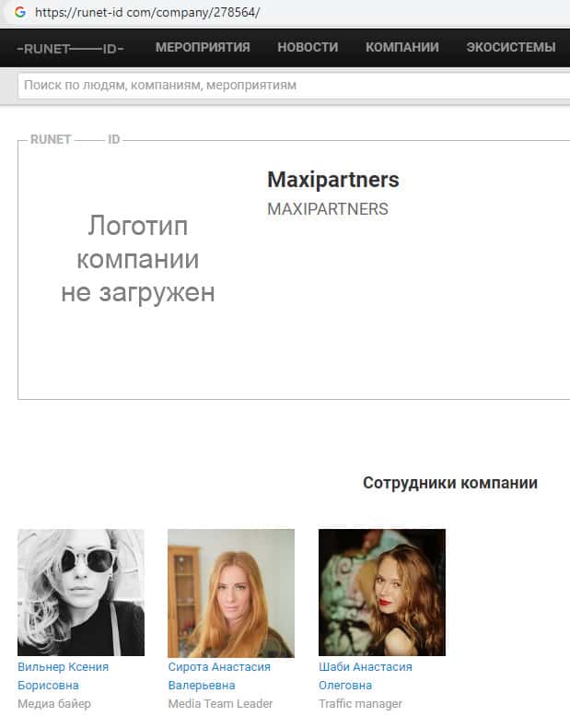Click the uppercase MAXIPARTNERS subtitle

coord(328,209)
